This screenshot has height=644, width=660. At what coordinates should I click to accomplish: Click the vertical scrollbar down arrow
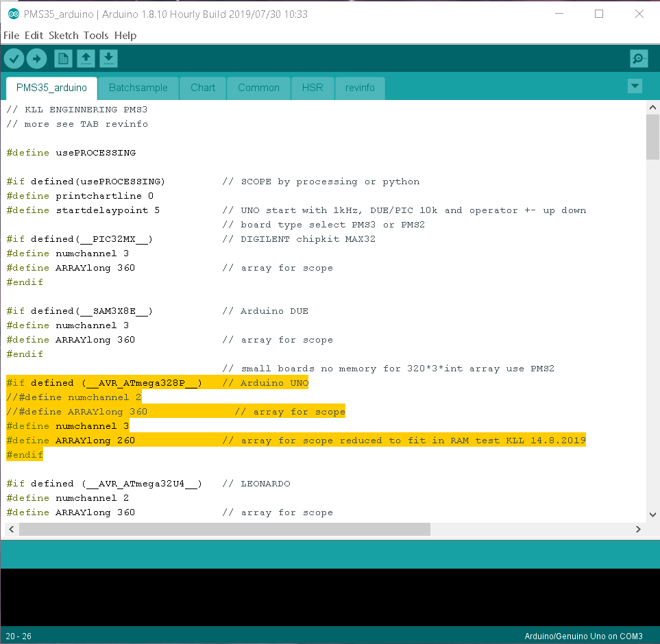click(653, 515)
